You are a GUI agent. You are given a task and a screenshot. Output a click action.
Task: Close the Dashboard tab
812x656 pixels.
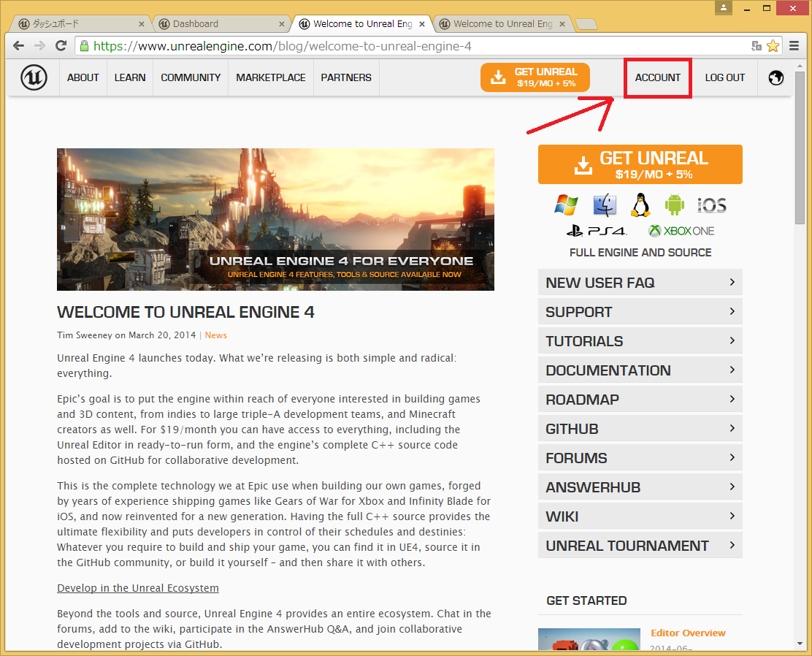tap(282, 24)
